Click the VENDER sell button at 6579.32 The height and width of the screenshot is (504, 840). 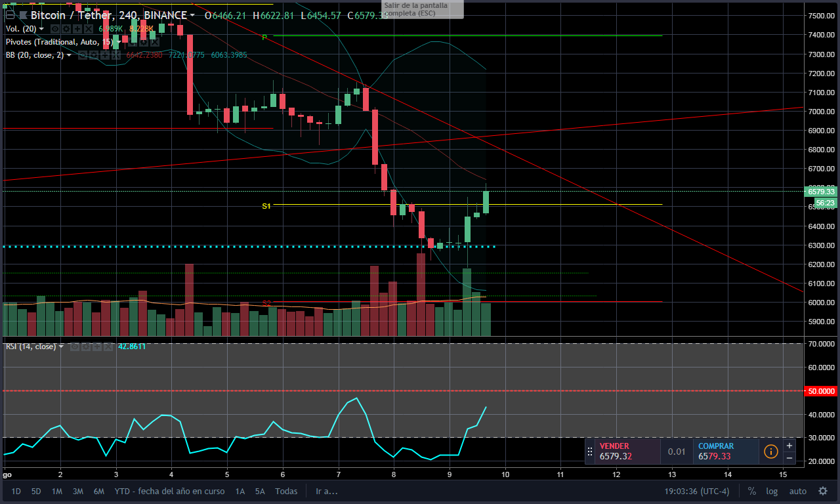pos(628,451)
